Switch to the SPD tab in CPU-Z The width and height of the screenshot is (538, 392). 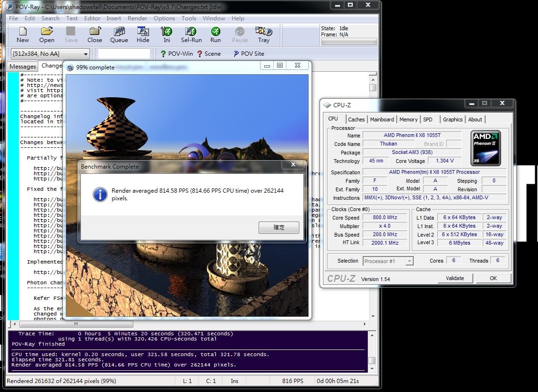(x=428, y=119)
